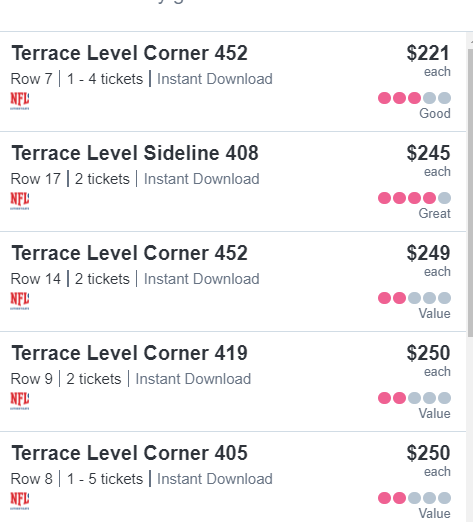
Task: Open Terrace Level Corner 405 listing
Action: pyautogui.click(x=233, y=477)
